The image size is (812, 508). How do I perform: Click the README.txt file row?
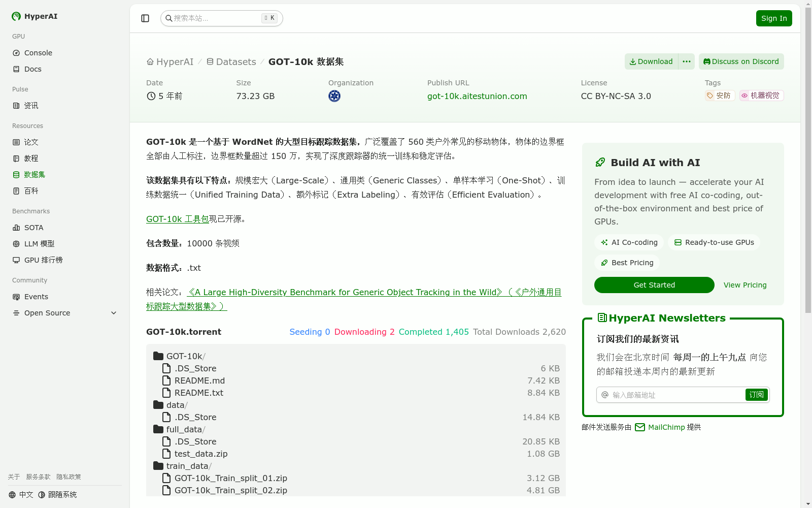356,393
